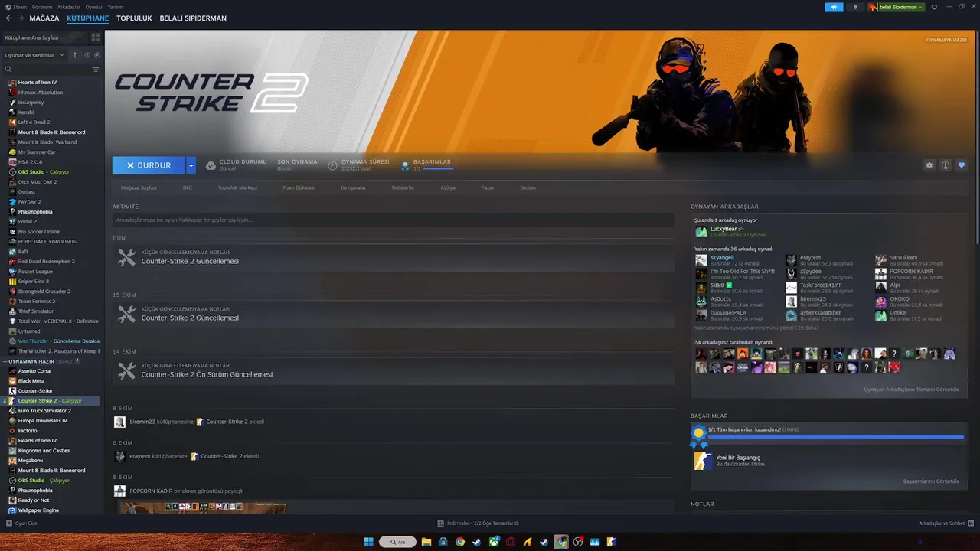Image resolution: width=980 pixels, height=551 pixels.
Task: Go forward with the right arrow
Action: tap(20, 18)
